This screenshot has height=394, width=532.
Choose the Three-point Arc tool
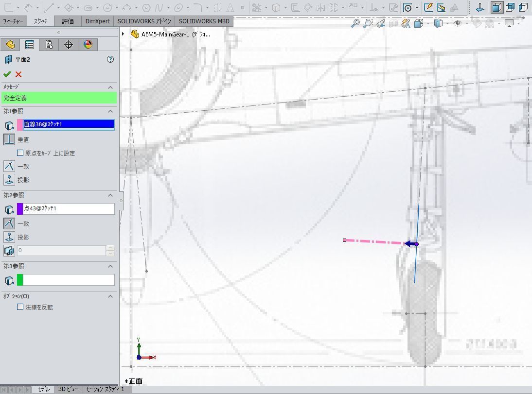[127, 7]
